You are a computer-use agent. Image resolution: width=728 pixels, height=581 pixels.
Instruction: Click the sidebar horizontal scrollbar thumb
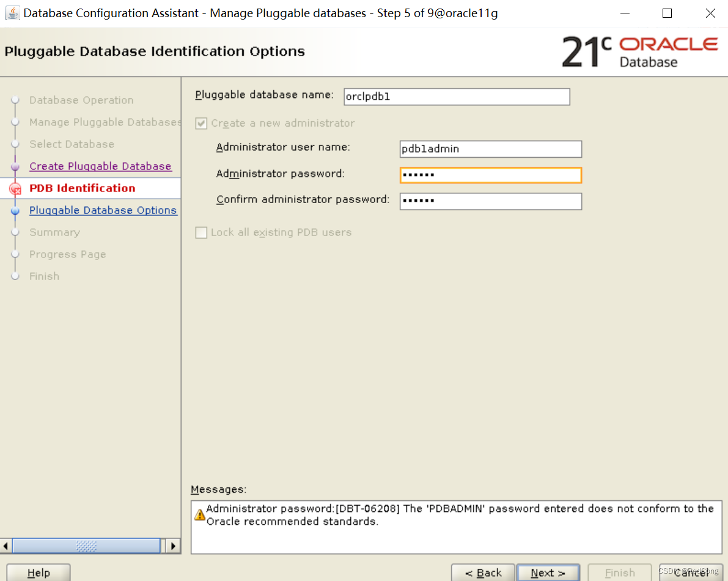tap(86, 546)
